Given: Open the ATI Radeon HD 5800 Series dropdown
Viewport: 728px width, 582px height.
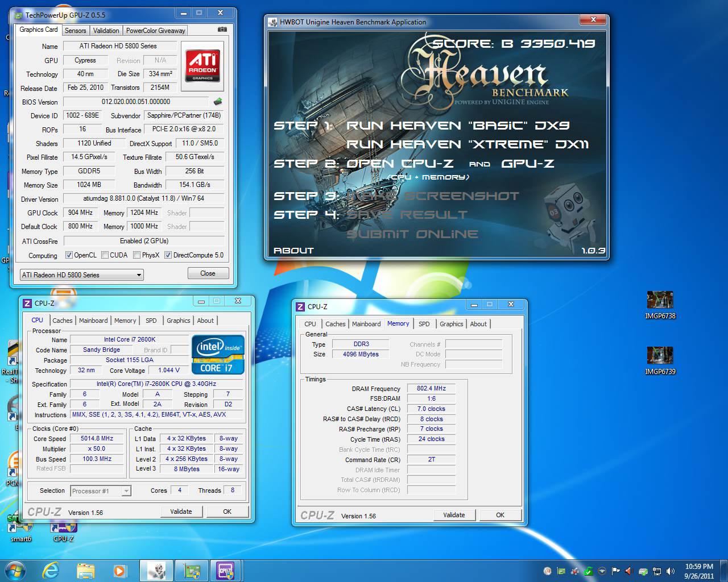Looking at the screenshot, I should click(81, 275).
